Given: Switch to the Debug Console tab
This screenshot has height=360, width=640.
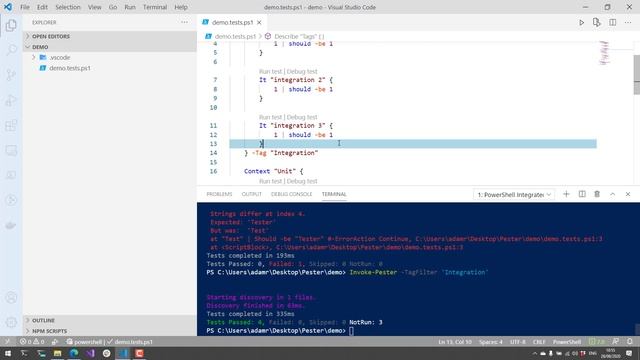Looking at the screenshot, I should point(291,194).
